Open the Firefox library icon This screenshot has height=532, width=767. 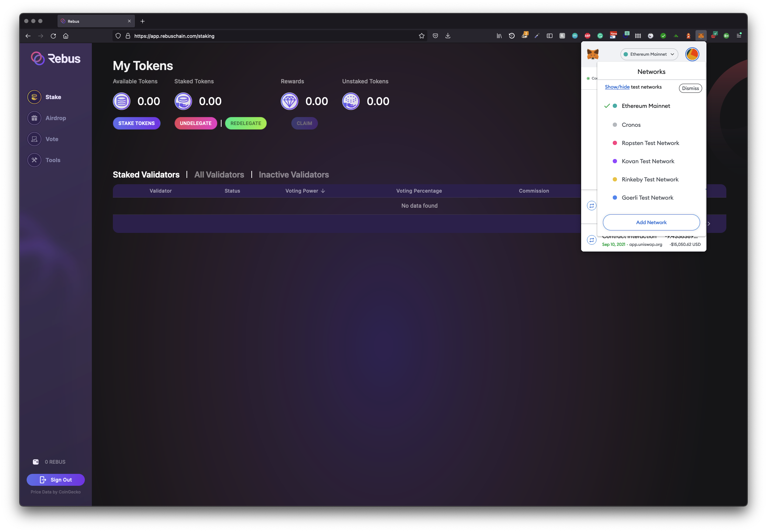[x=499, y=36]
